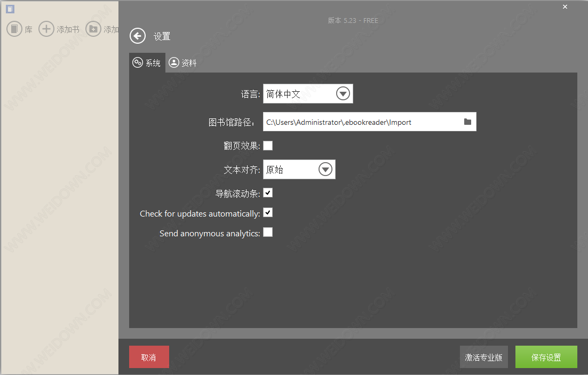Open the library (库) view icon
Screen dimensions: 588x375
(14, 29)
